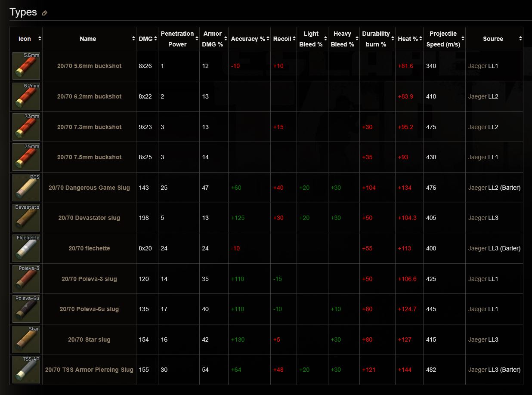The height and width of the screenshot is (395, 532).
Task: Sort by Light Bleed % header
Action: pyautogui.click(x=312, y=39)
